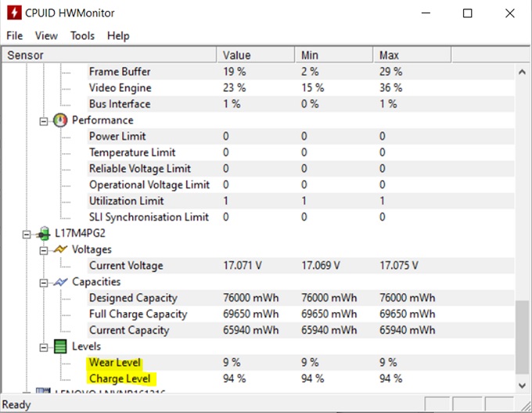532x413 pixels.
Task: Click the Max column header
Action: [x=412, y=55]
